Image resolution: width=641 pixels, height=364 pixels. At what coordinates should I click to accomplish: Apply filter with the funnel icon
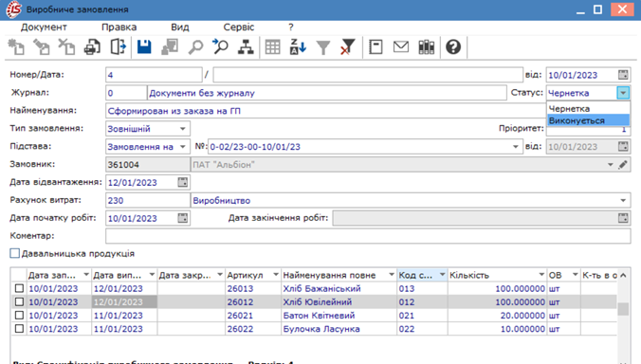(x=323, y=47)
